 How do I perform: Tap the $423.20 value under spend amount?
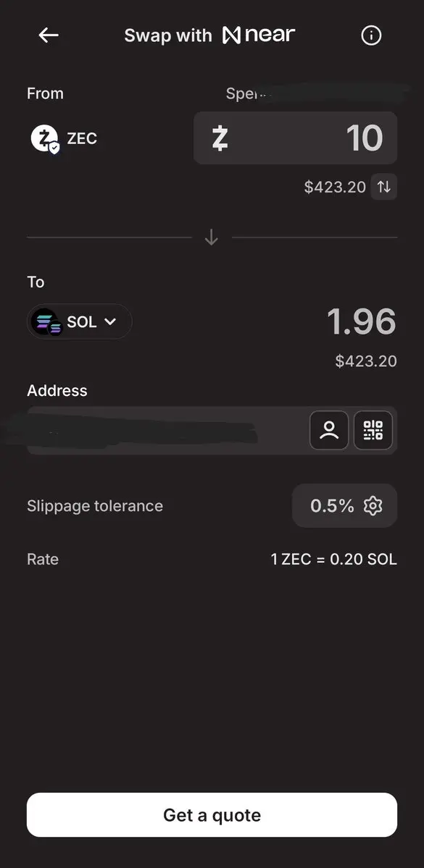coord(335,187)
